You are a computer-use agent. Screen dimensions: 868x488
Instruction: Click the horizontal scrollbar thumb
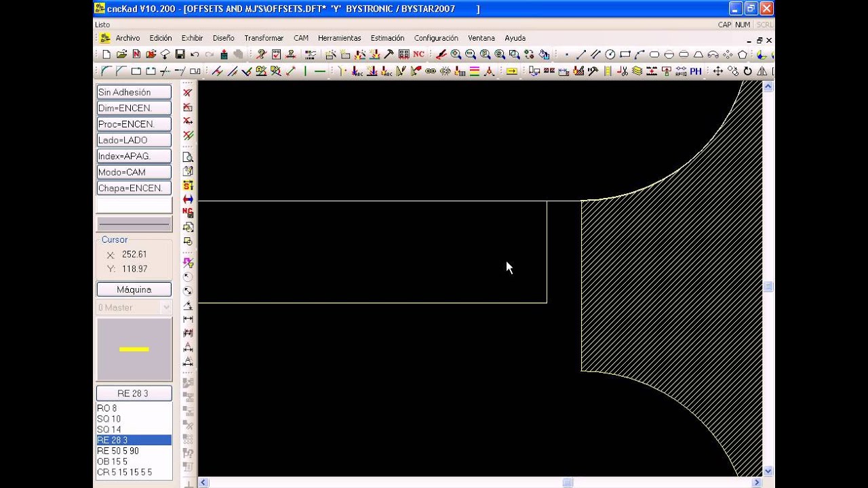(x=568, y=483)
